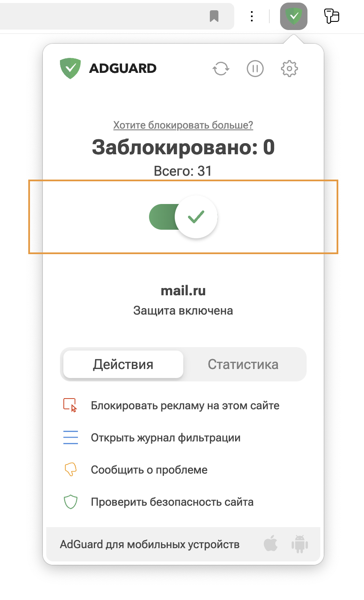Click the Android app icon
The image size is (364, 600).
(300, 544)
